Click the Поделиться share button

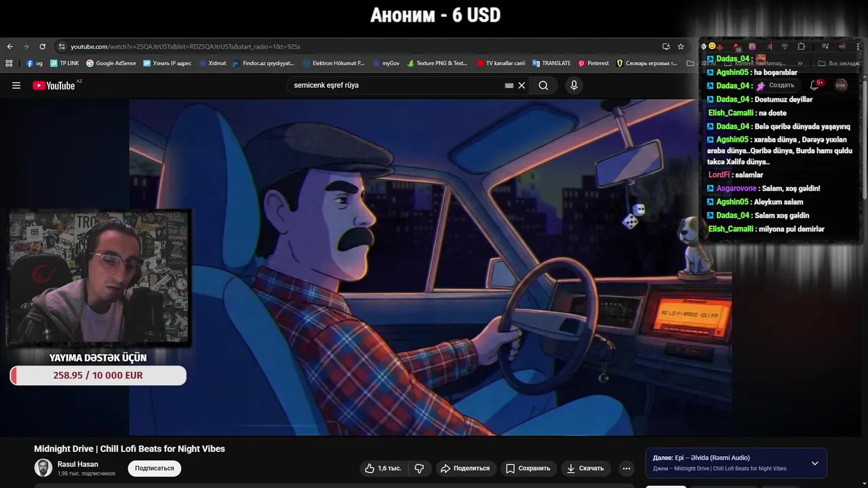(x=465, y=468)
